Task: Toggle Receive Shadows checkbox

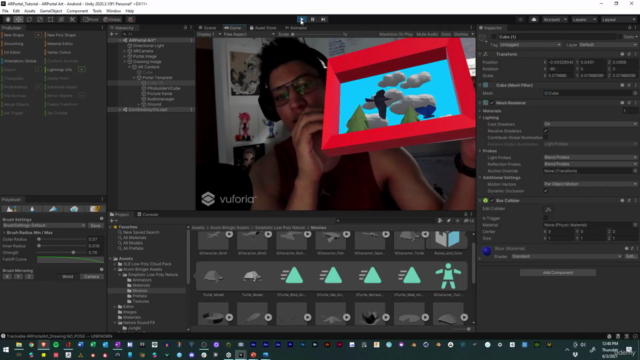Action: pos(546,131)
